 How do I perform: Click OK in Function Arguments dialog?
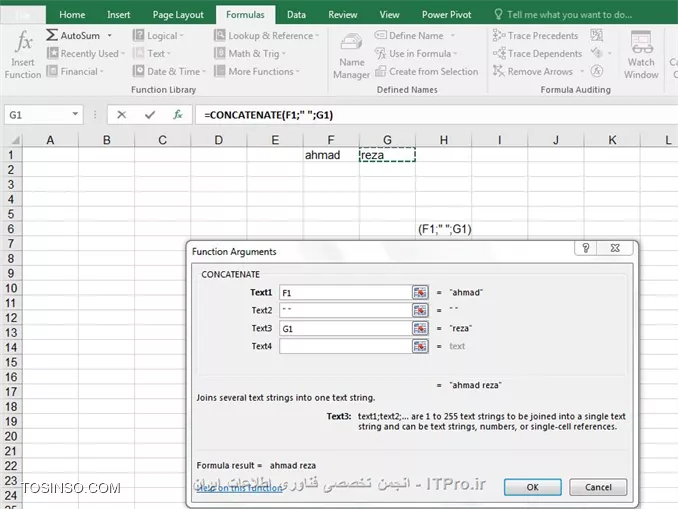533,487
